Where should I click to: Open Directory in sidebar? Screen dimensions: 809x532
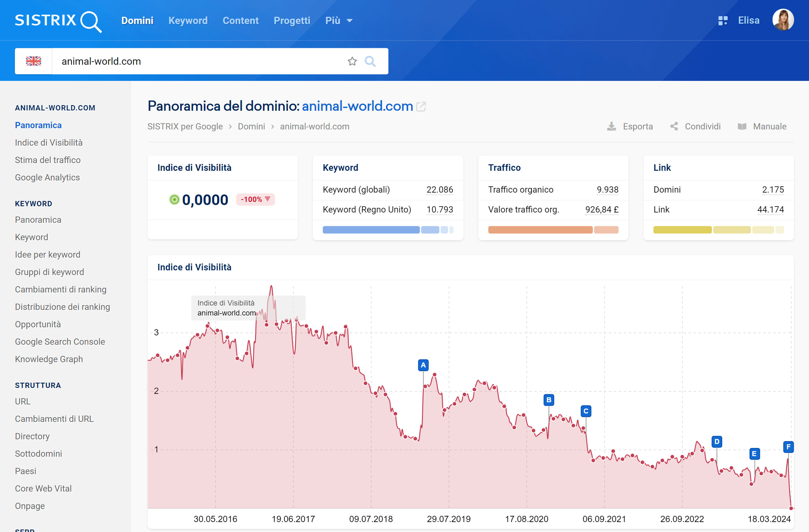(32, 436)
